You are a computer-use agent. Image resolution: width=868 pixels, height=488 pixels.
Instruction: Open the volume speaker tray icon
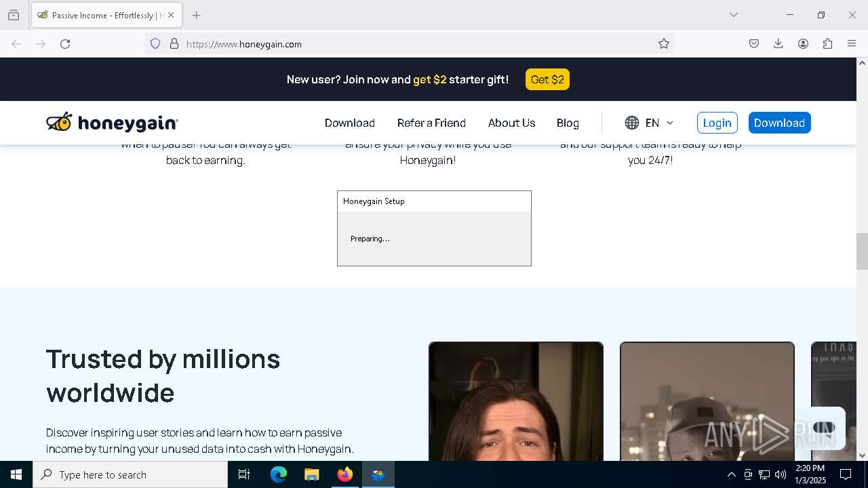tap(781, 474)
